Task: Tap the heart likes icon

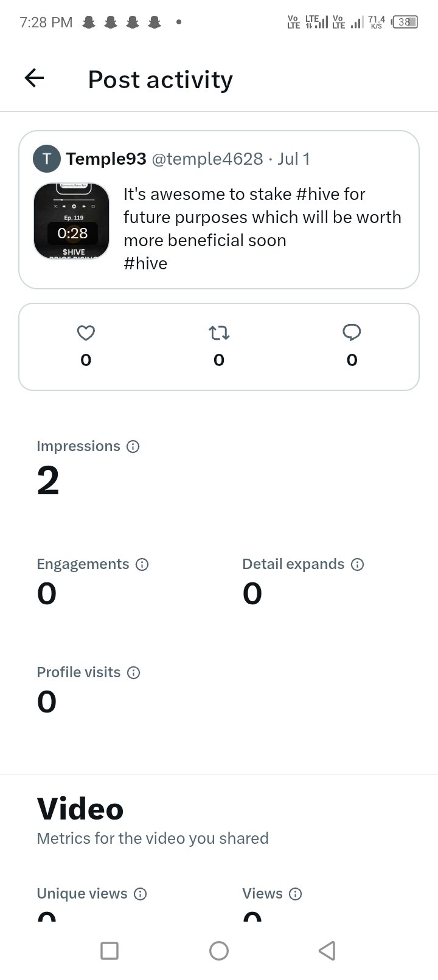Action: tap(86, 333)
